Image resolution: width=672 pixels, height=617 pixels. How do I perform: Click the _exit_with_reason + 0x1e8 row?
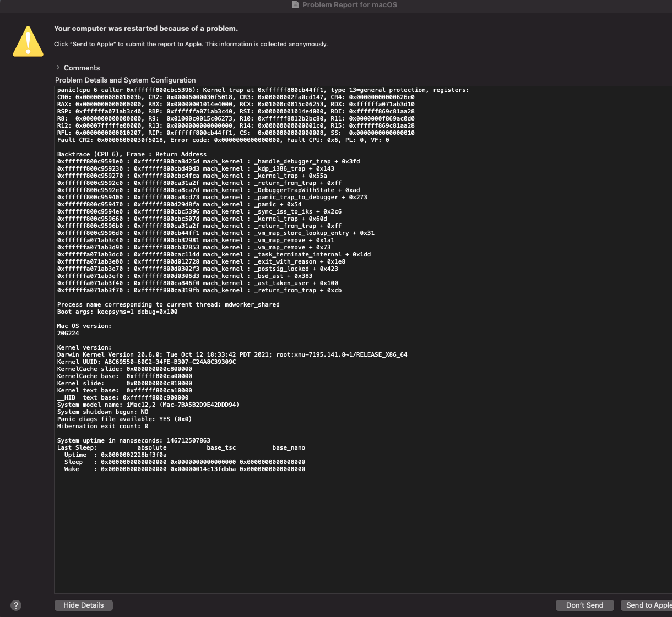tap(202, 261)
